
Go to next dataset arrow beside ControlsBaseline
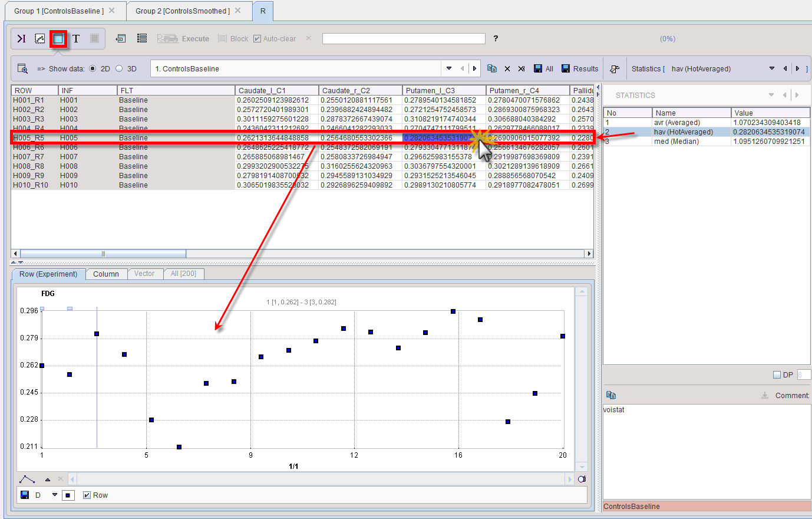(x=474, y=68)
